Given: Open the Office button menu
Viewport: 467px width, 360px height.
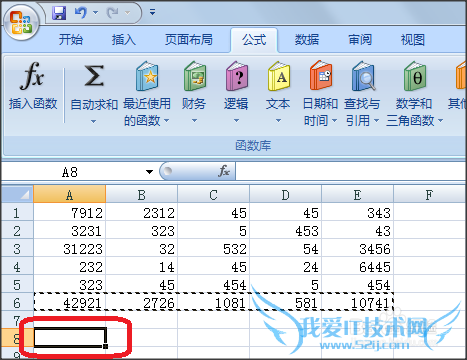Looking at the screenshot, I should 21,23.
